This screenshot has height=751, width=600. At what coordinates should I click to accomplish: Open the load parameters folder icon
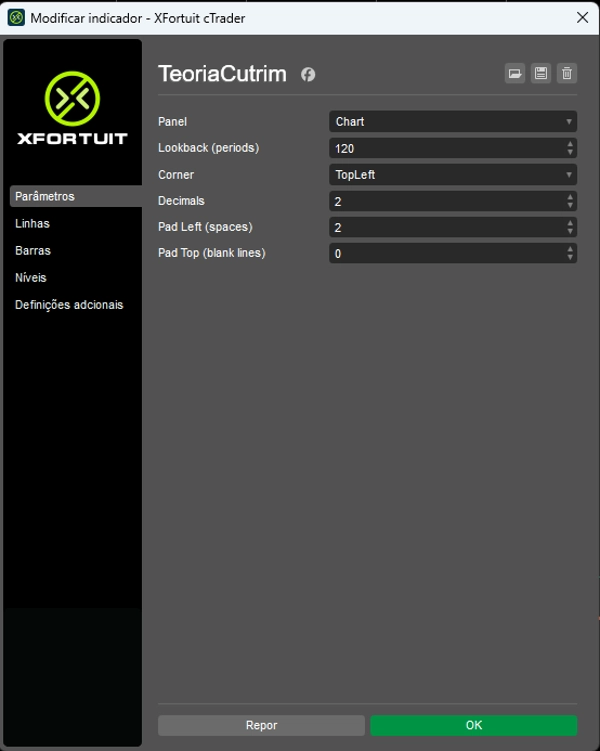coord(515,73)
